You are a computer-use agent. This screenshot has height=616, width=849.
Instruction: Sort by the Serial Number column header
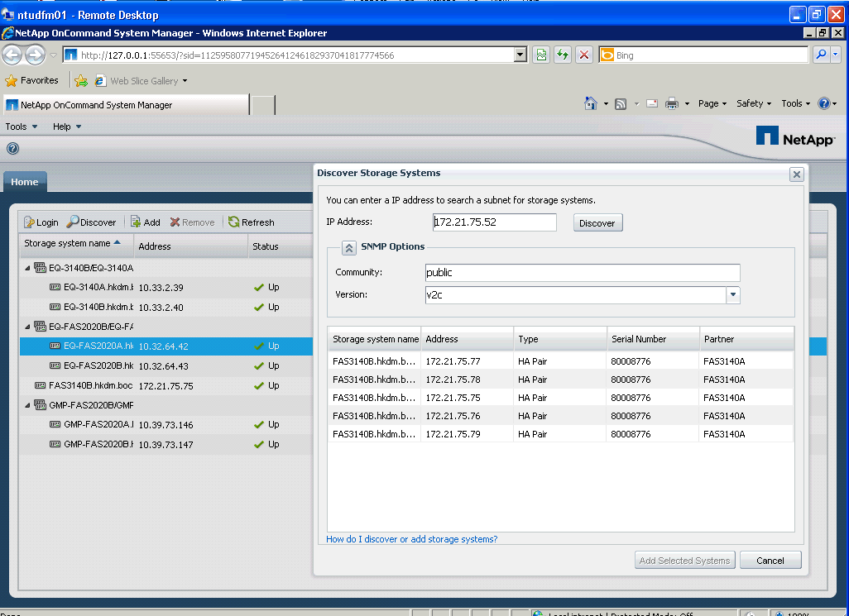click(x=639, y=339)
